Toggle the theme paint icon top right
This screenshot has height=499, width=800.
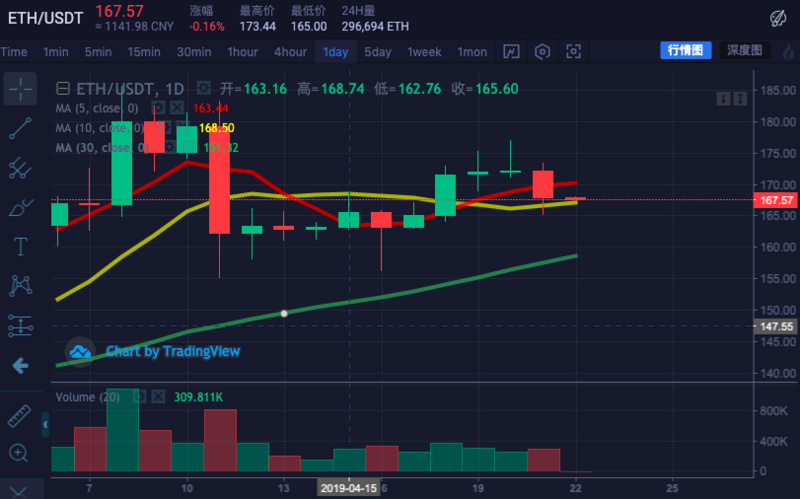point(778,17)
